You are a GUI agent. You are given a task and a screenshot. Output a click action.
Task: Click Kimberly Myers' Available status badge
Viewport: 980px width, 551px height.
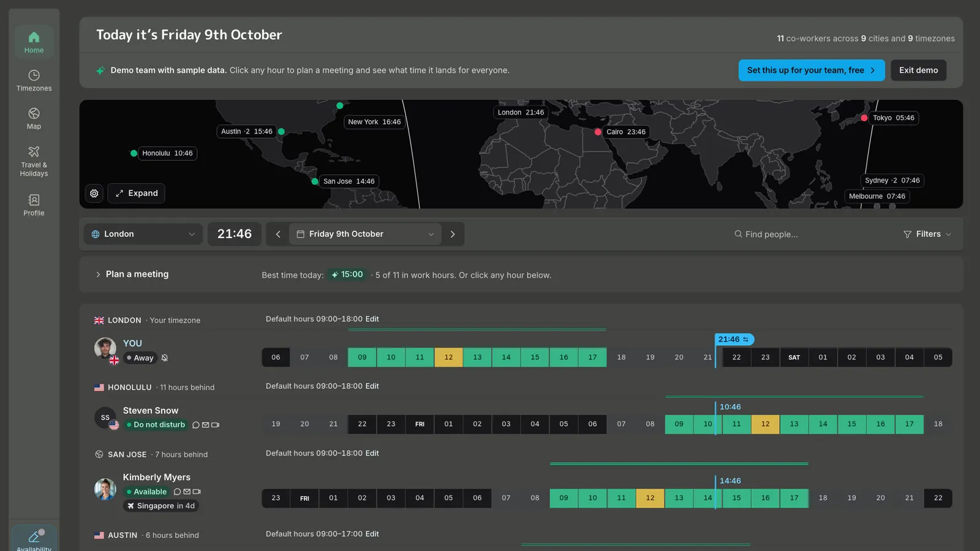point(146,492)
